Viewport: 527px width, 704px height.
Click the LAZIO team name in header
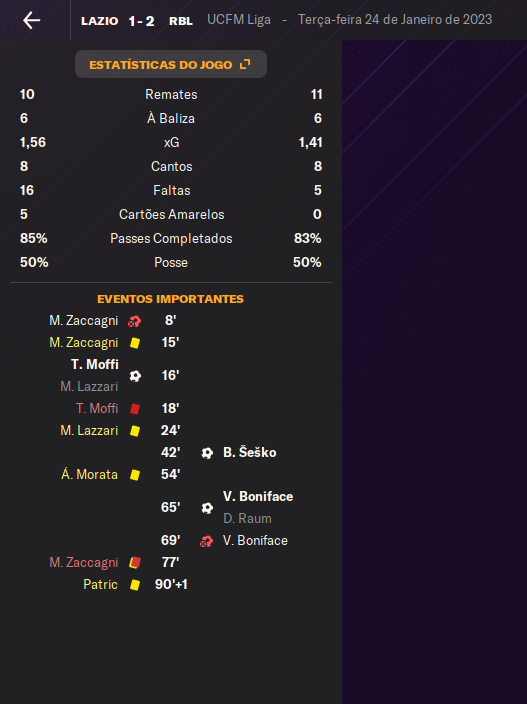(100, 21)
